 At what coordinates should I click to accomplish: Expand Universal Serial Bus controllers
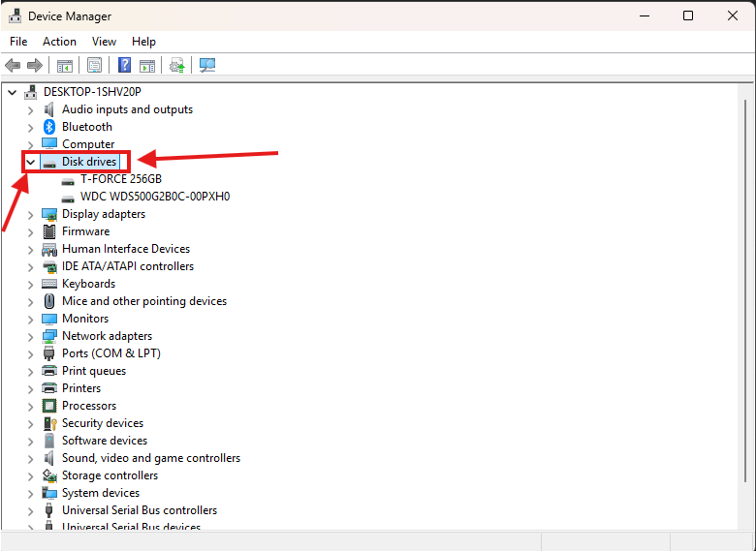pyautogui.click(x=31, y=510)
